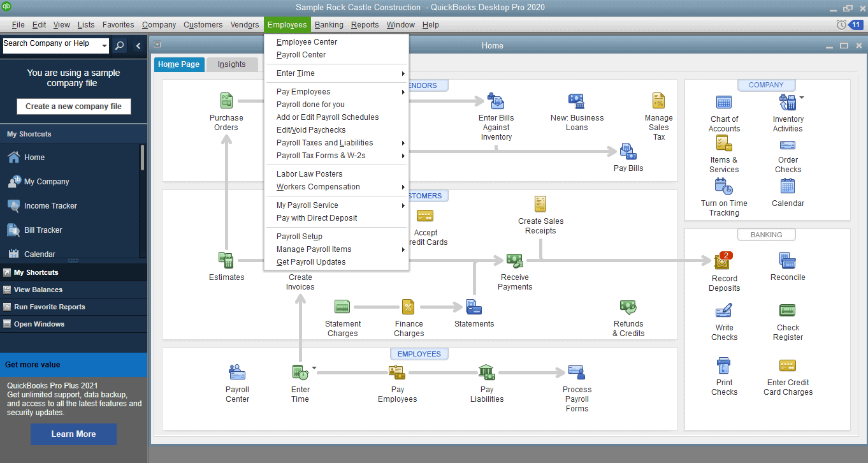Viewport: 868px width, 463px height.
Task: Open the Receive Payments window
Action: (x=514, y=260)
